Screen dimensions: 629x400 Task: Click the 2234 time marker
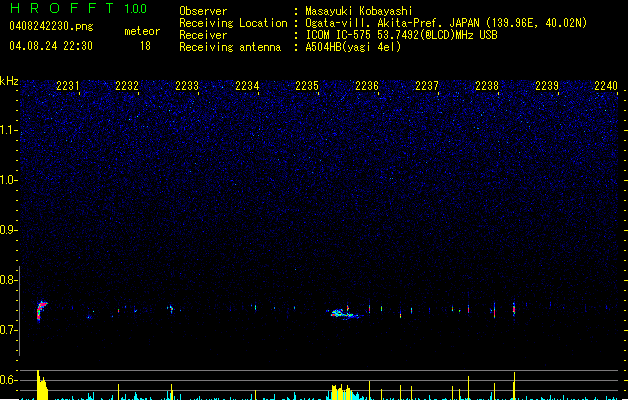(x=247, y=86)
